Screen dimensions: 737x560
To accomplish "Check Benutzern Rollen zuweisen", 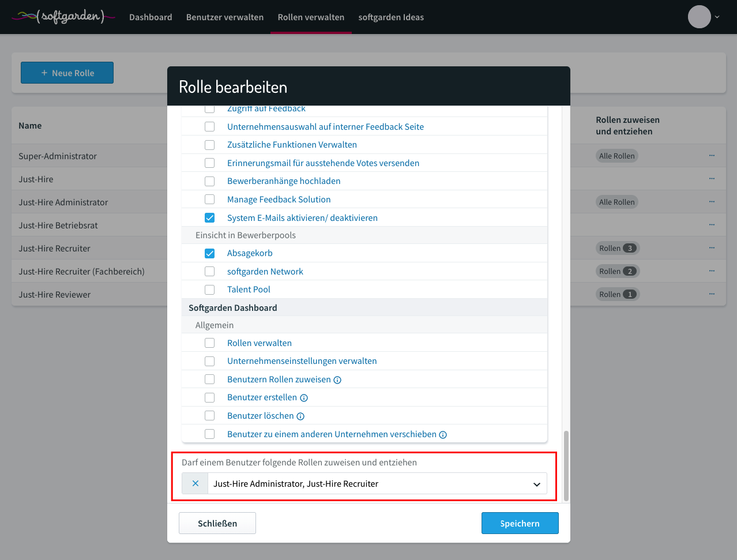I will click(210, 379).
